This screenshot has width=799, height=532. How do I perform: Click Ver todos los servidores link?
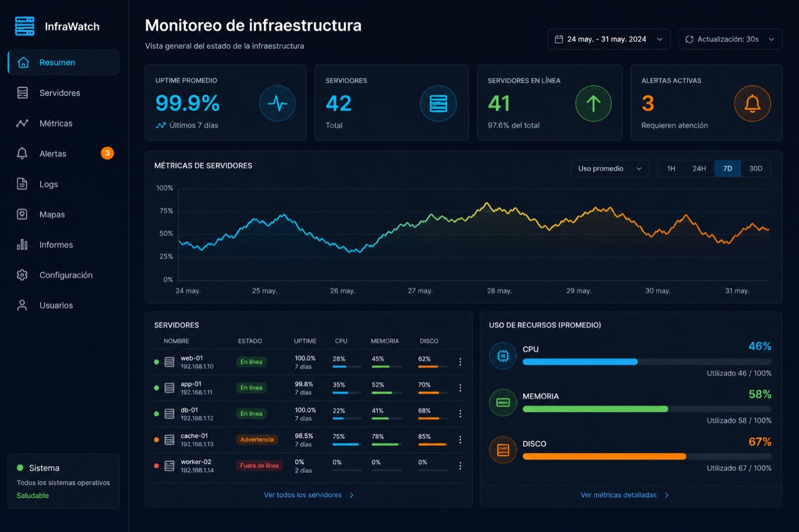point(309,495)
